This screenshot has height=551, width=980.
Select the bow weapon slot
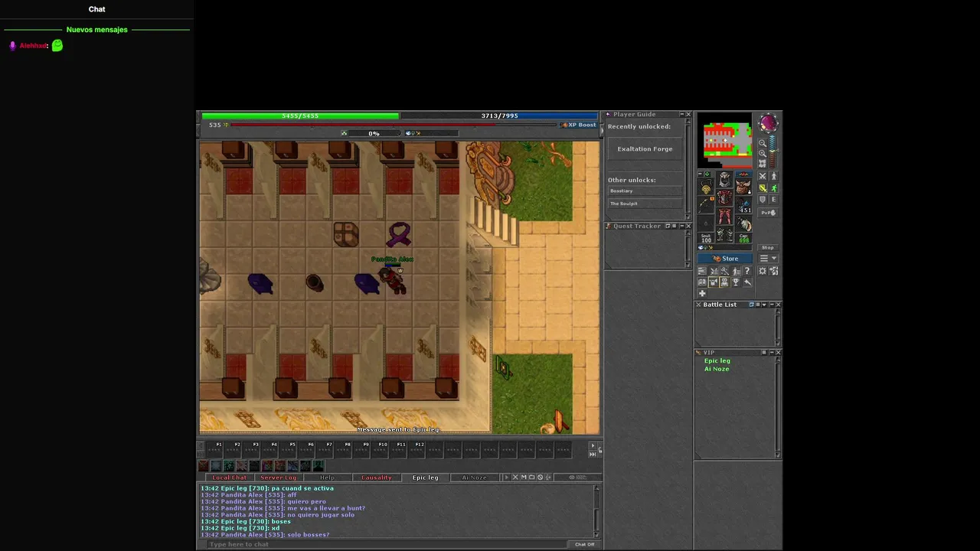tap(706, 204)
